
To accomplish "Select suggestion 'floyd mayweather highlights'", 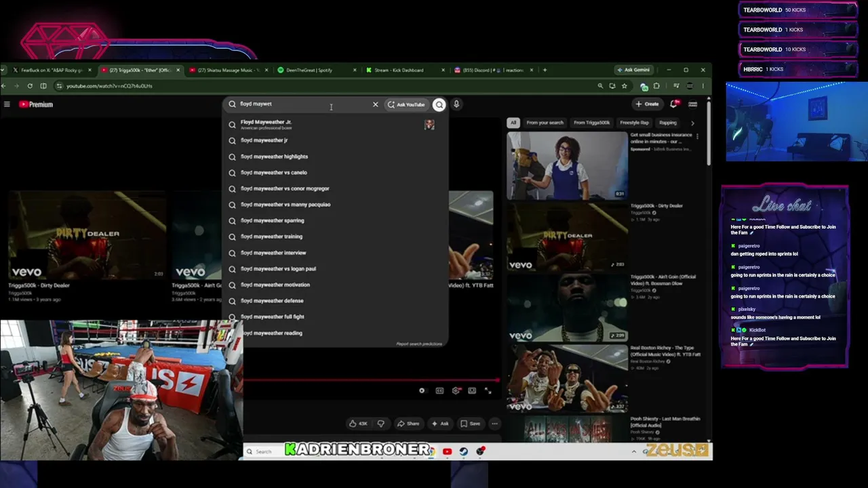I will click(x=335, y=157).
